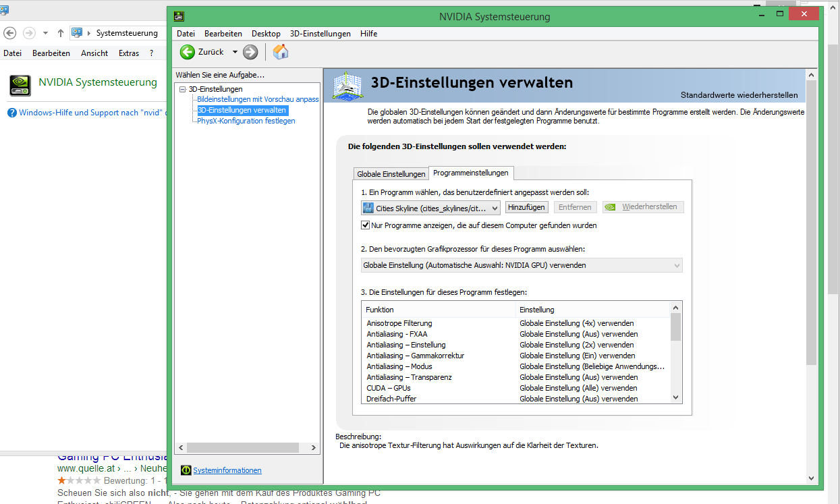840x504 pixels.
Task: Select Antialiasing – Gammakorrektur row
Action: click(515, 356)
